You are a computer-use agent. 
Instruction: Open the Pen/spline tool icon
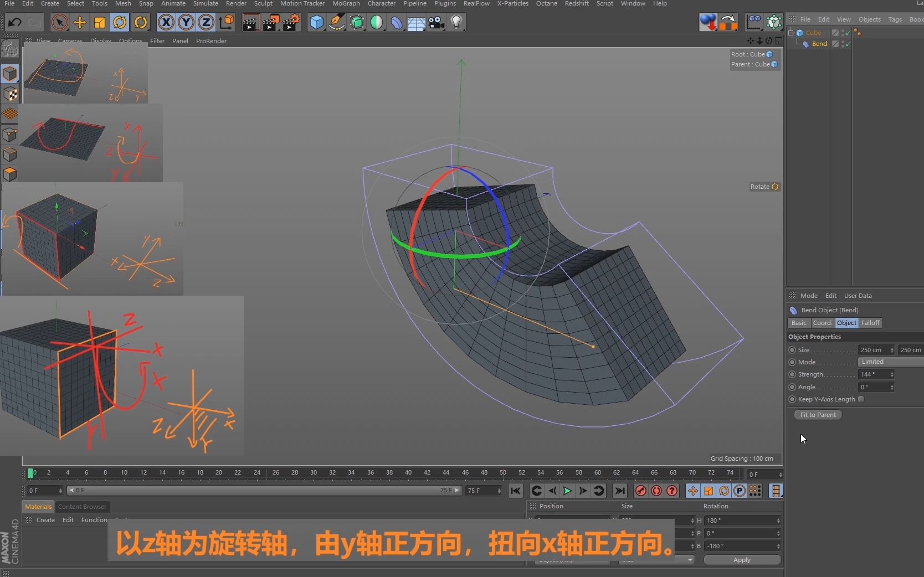[336, 22]
